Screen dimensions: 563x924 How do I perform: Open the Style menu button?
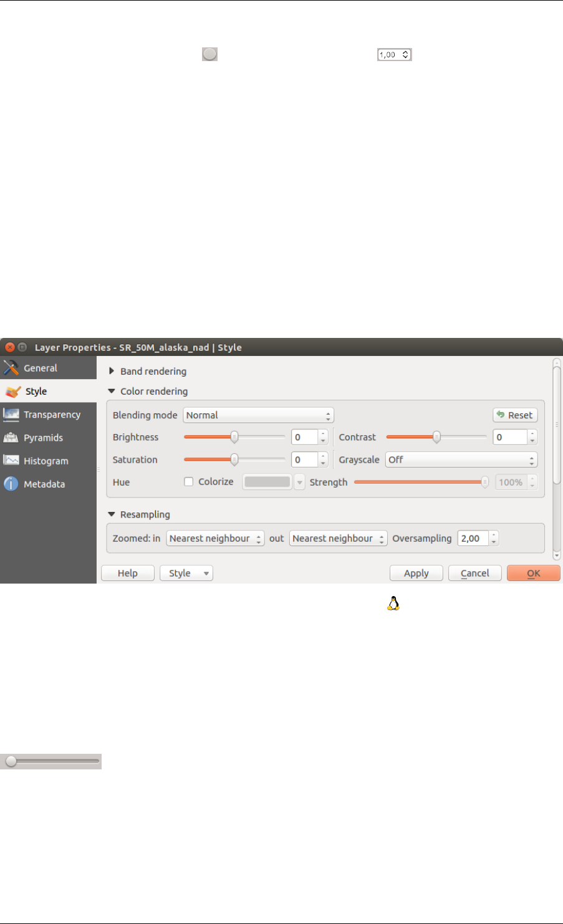tap(186, 573)
